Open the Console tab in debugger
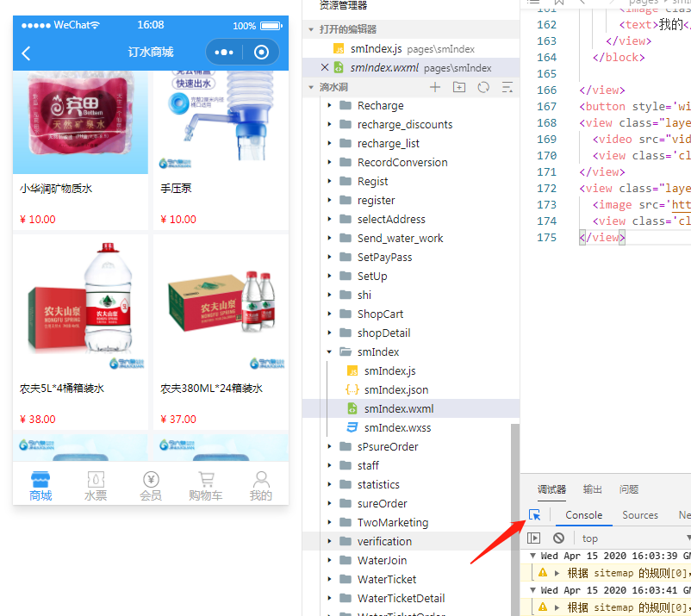Viewport: 691px width, 616px height. 584,515
